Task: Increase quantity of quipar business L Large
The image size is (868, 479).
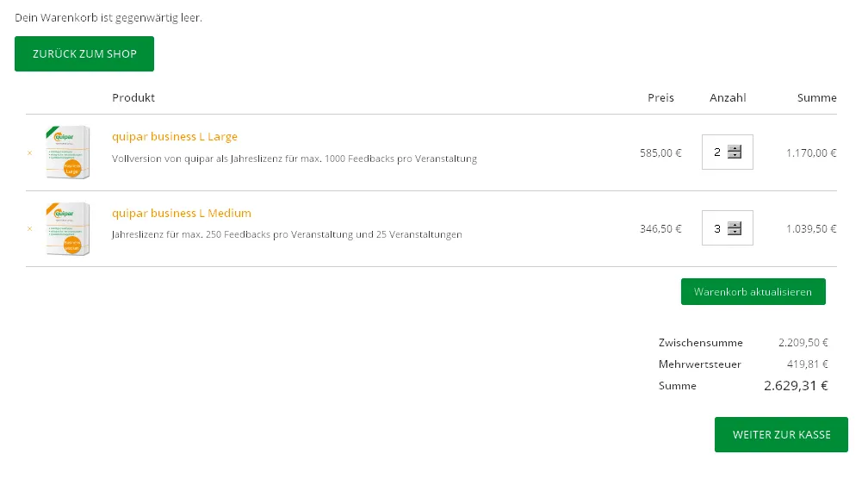Action: 735,148
